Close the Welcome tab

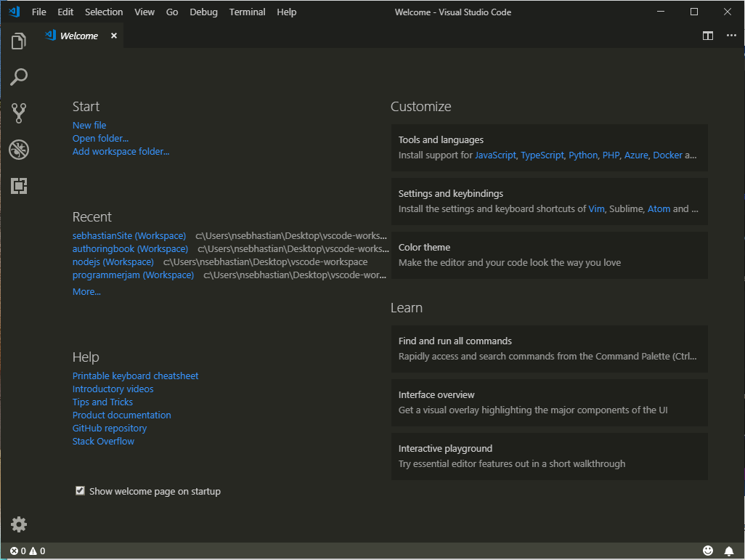click(x=113, y=36)
